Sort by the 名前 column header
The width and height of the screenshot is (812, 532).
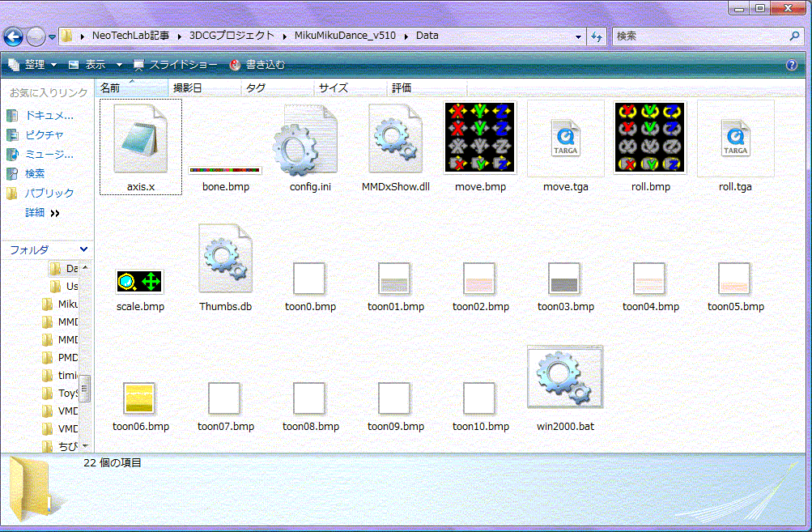click(131, 88)
